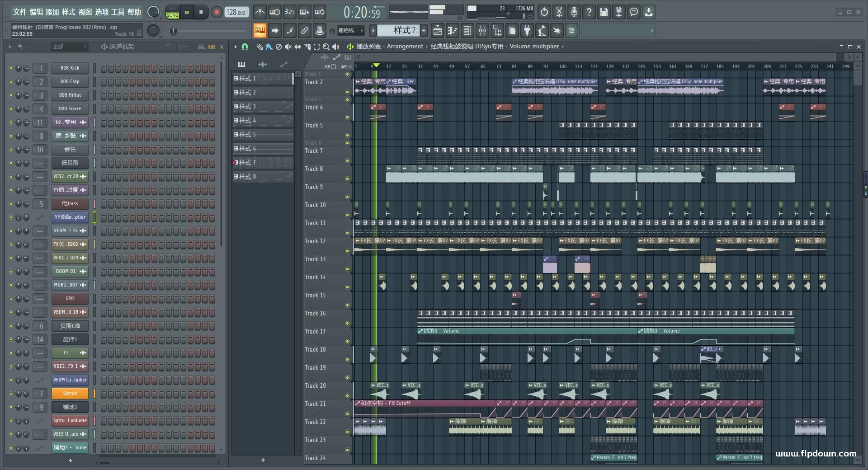
Task: Open the Mixer view icon
Action: [x=482, y=31]
